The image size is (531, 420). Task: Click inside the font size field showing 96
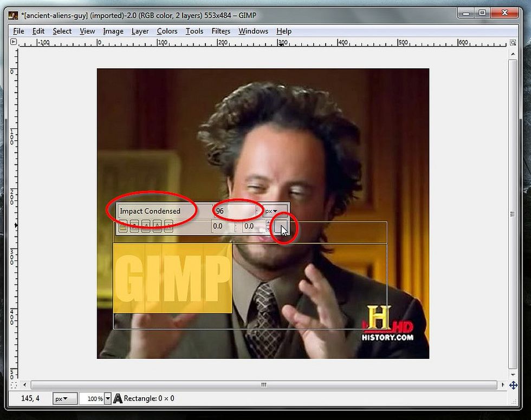pyautogui.click(x=233, y=211)
